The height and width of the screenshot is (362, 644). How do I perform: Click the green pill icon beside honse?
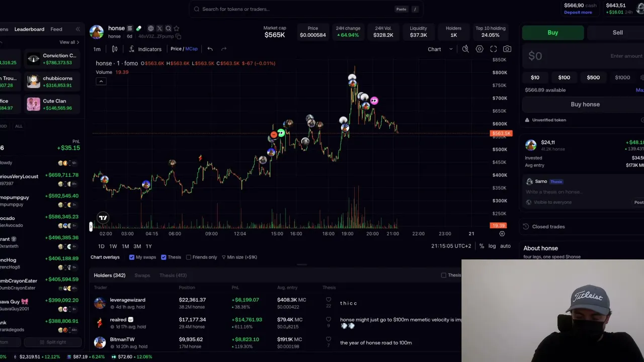click(139, 29)
